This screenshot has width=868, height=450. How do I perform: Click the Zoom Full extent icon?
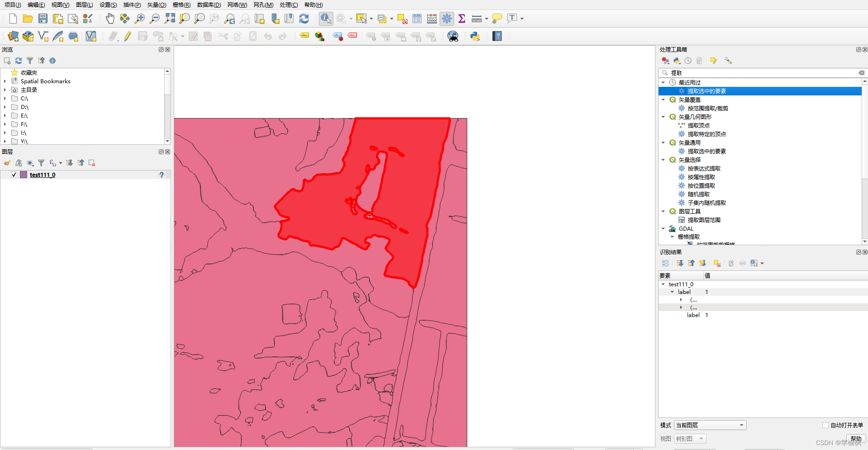pyautogui.click(x=170, y=19)
